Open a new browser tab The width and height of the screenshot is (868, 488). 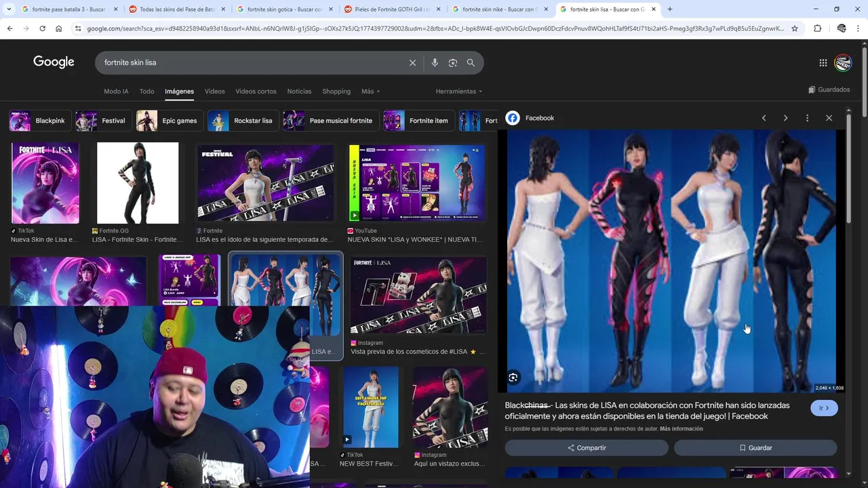click(670, 9)
